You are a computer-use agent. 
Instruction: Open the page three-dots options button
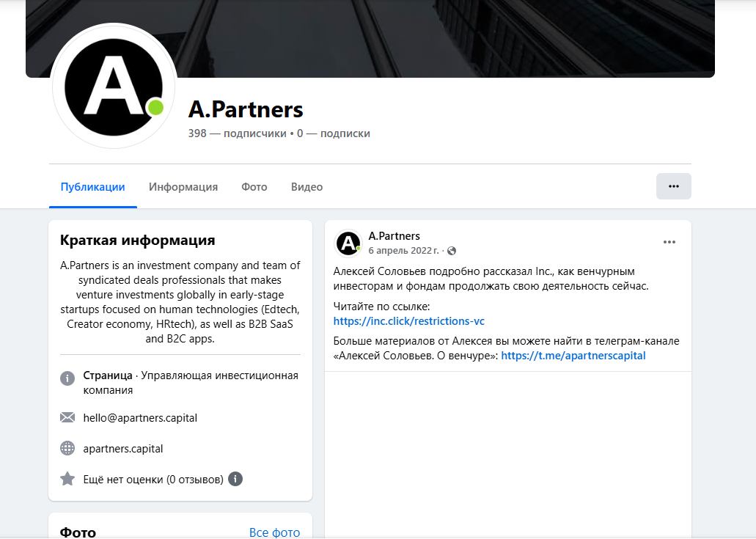[674, 186]
